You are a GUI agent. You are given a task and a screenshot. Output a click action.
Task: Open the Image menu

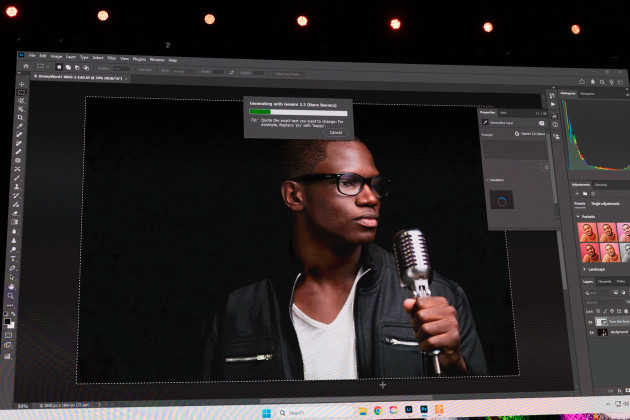pos(56,56)
